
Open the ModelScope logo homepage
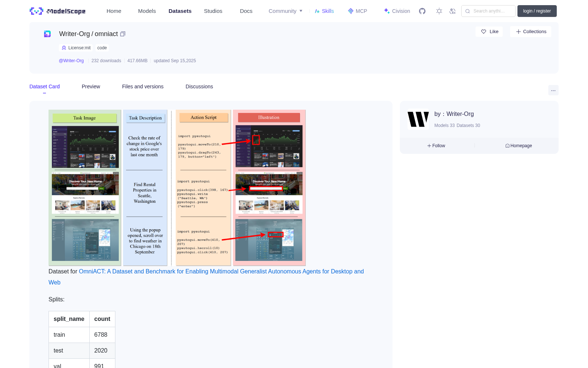click(x=58, y=11)
